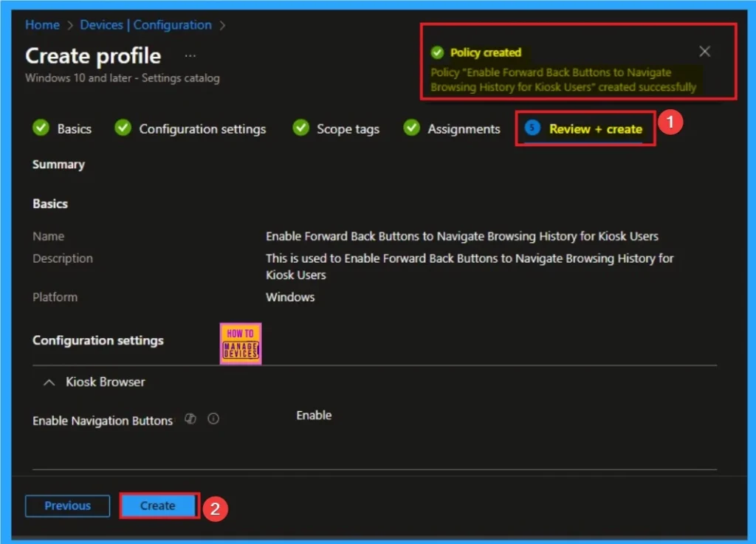
Task: Click the Home breadcrumb link
Action: [x=42, y=25]
